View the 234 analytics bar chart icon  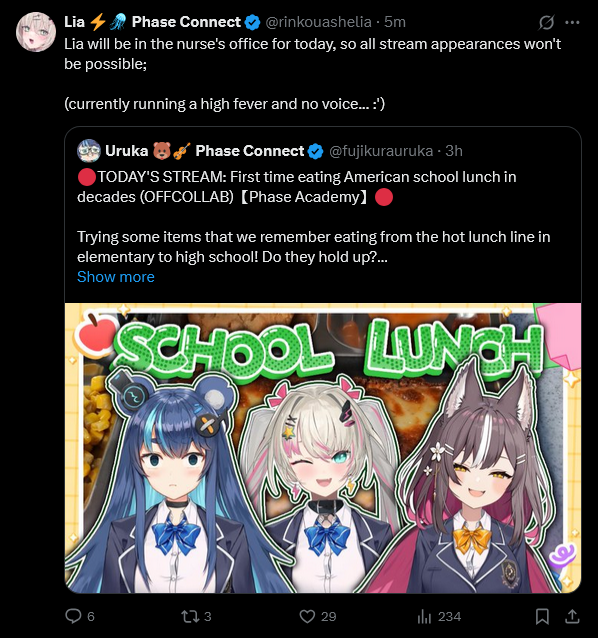(x=424, y=617)
